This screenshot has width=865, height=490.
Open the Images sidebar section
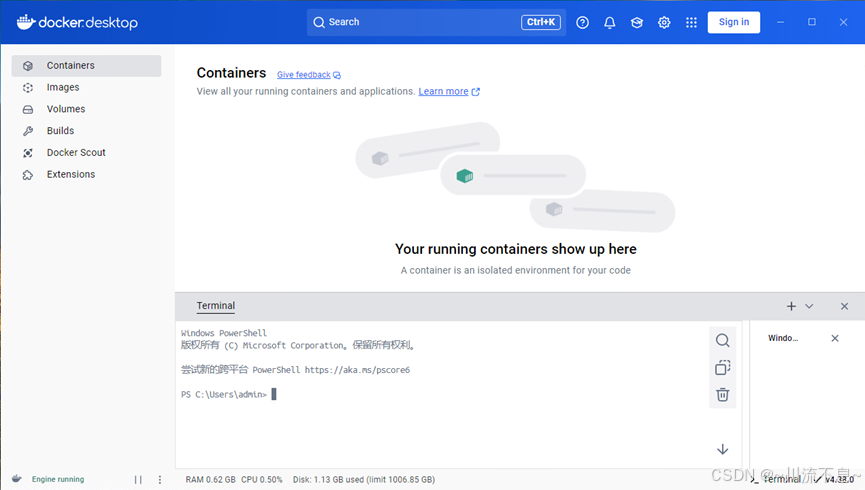click(x=86, y=87)
